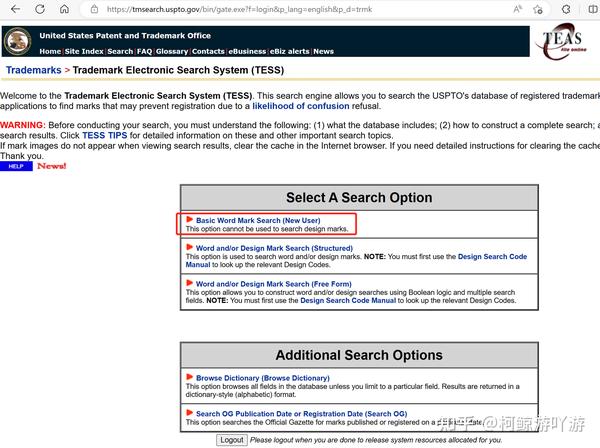The image size is (600, 448).
Task: Click the 'WARNING:' red text
Action: (23, 125)
